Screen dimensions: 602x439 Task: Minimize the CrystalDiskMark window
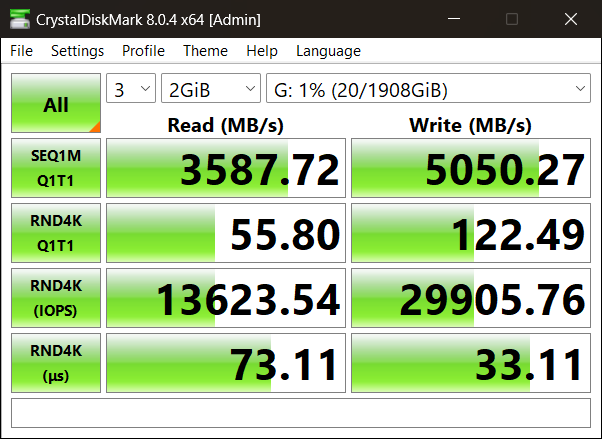point(454,19)
